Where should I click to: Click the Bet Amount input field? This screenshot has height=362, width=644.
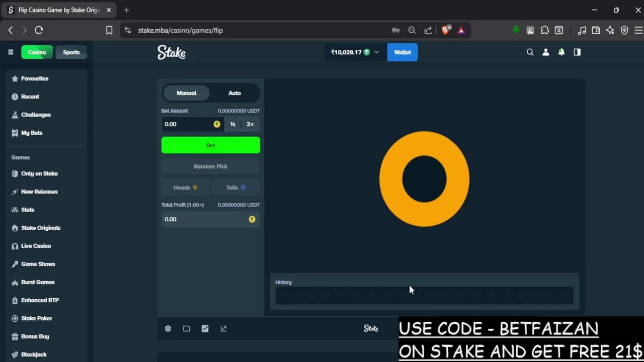(192, 124)
